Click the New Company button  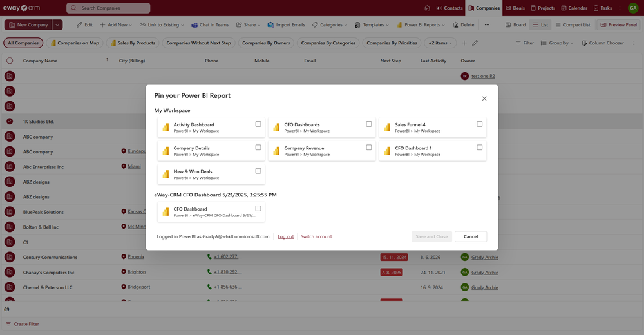click(x=28, y=24)
